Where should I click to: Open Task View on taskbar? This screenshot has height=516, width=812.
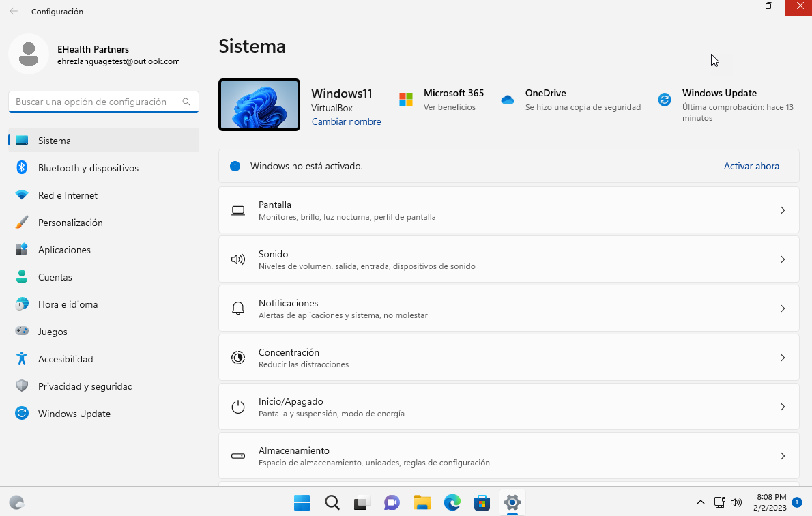[x=362, y=502]
